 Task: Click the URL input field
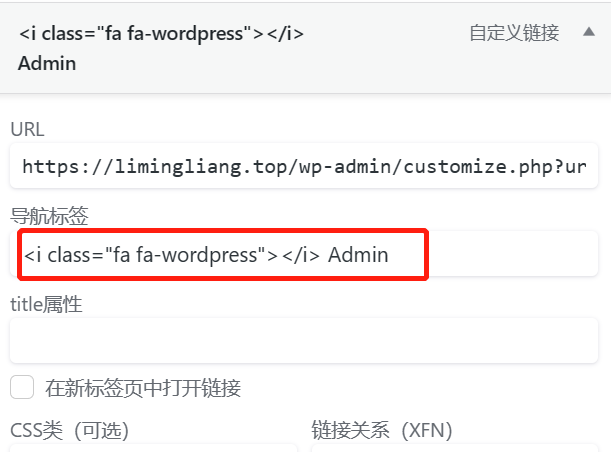point(304,166)
